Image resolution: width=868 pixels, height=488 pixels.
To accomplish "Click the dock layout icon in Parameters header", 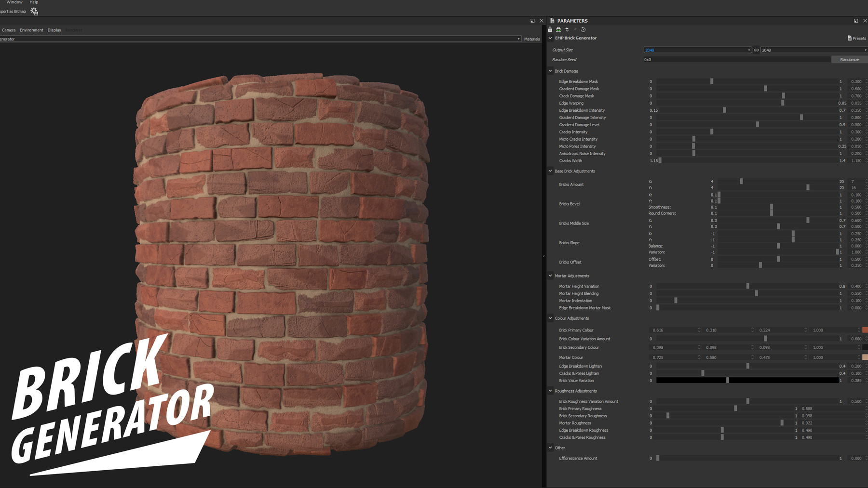I will 856,21.
